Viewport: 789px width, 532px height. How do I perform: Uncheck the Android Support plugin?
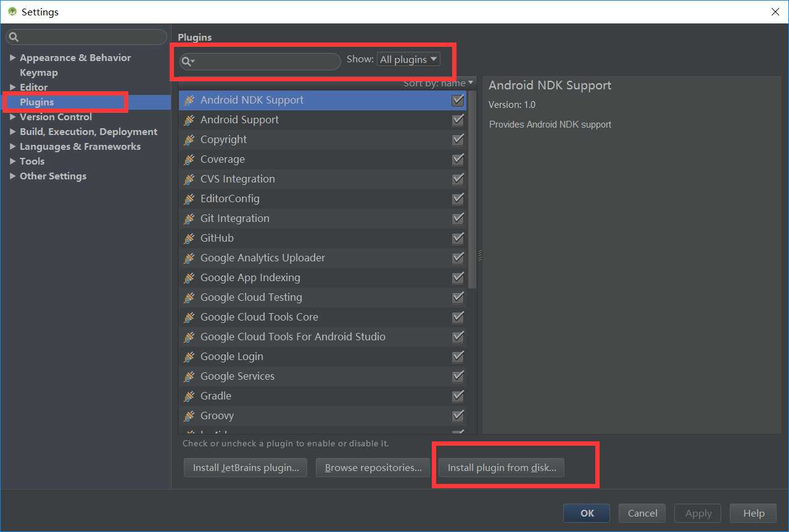point(458,120)
